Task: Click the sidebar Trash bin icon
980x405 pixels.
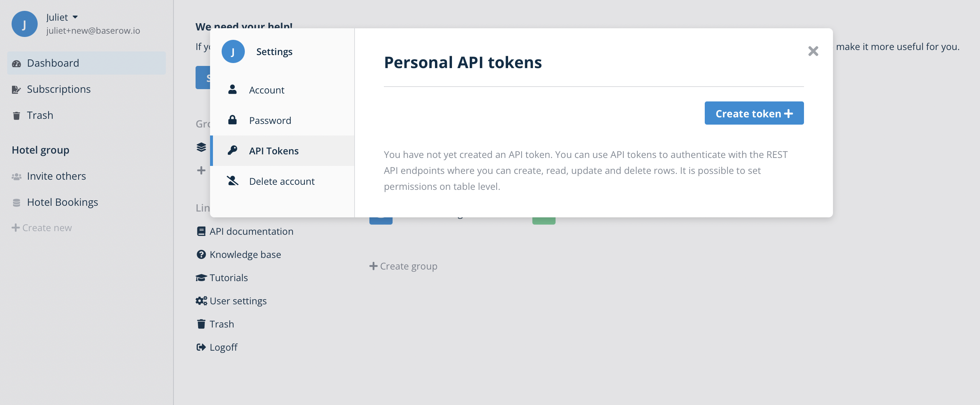Action: [x=16, y=116]
